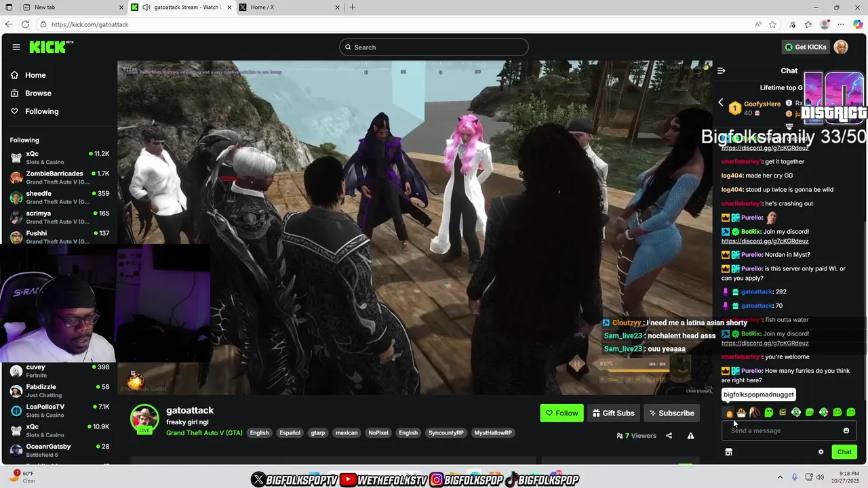Refresh the browser page
868x488 pixels.
coord(25,24)
